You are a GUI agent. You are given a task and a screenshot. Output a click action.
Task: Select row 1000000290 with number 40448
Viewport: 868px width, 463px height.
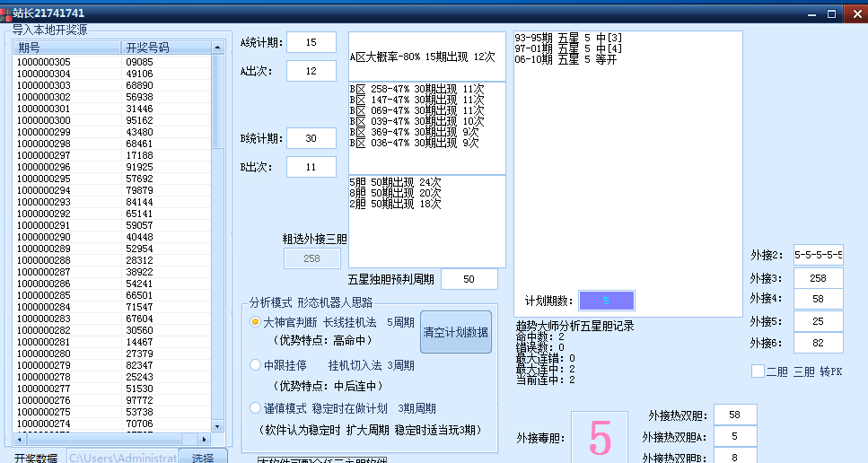(112, 237)
